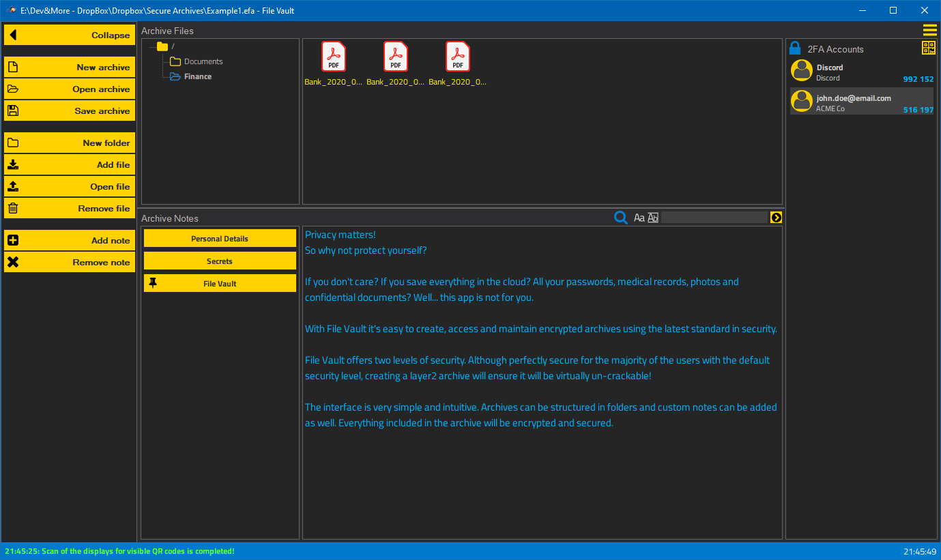
Task: Open the Personal Details note
Action: (x=220, y=238)
